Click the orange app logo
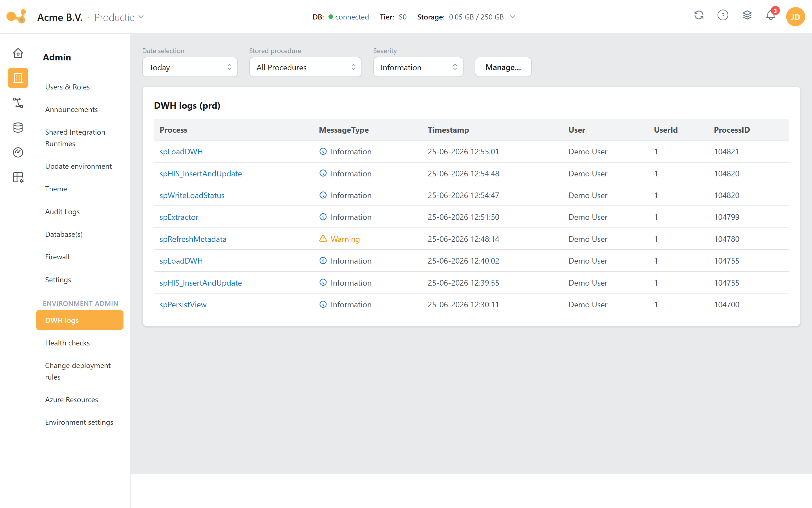Image resolution: width=812 pixels, height=508 pixels. (x=16, y=16)
